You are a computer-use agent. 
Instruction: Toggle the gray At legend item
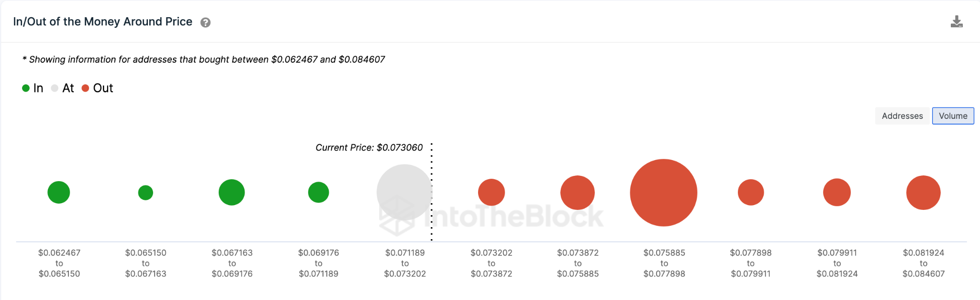(62, 88)
